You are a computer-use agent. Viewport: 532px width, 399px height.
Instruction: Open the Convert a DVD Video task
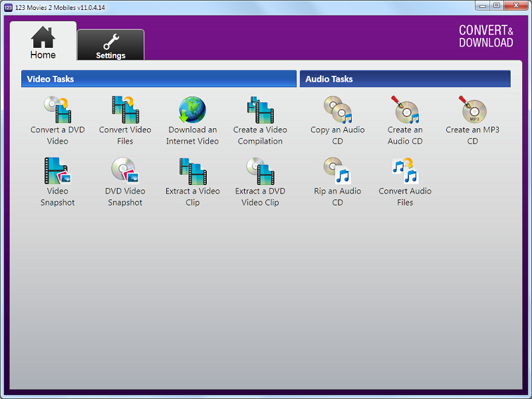pyautogui.click(x=58, y=110)
